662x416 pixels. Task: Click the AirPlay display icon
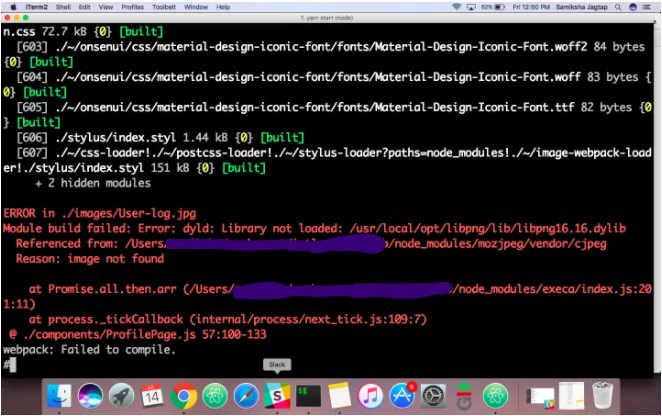471,7
